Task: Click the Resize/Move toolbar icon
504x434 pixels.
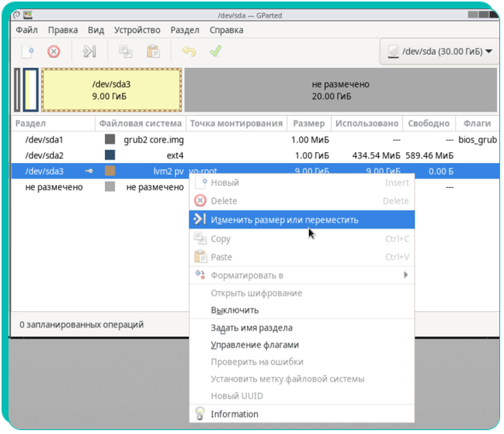Action: [x=90, y=51]
